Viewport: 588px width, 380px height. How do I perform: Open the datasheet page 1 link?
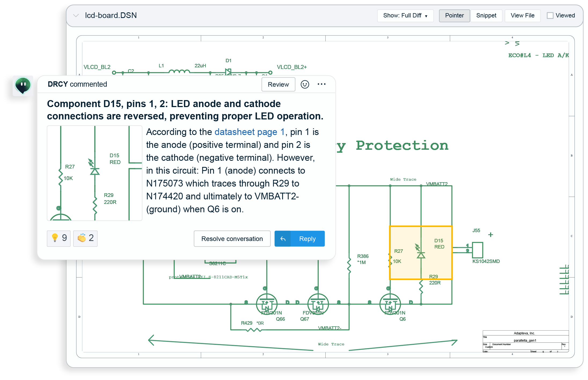point(249,132)
